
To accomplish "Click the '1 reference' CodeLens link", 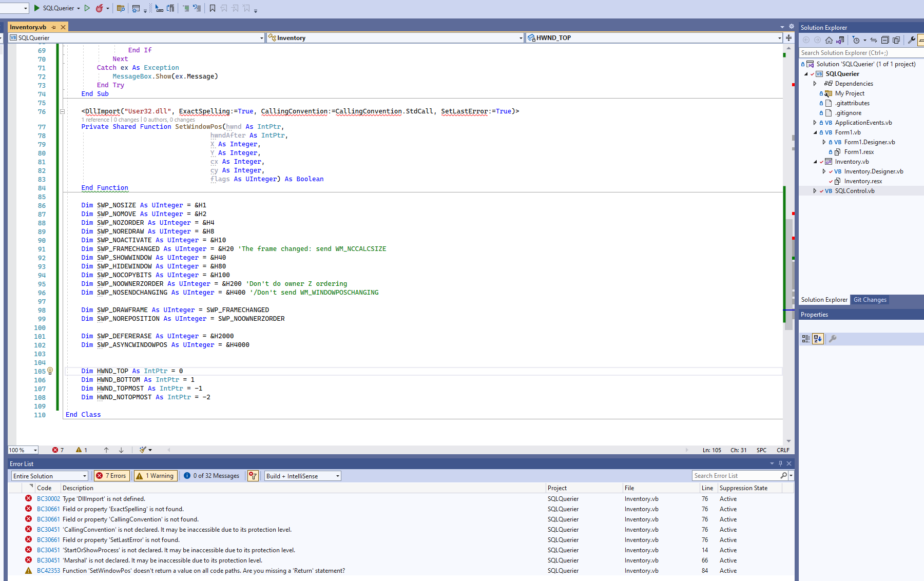I will click(x=95, y=120).
